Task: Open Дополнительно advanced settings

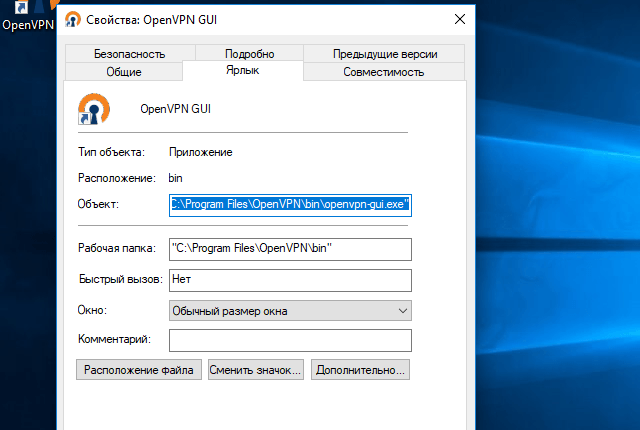Action: click(x=360, y=370)
